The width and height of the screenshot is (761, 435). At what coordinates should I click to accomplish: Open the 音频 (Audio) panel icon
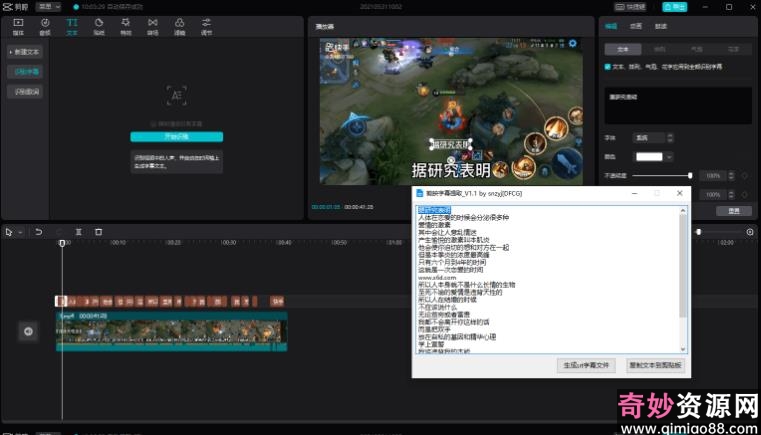(45, 25)
